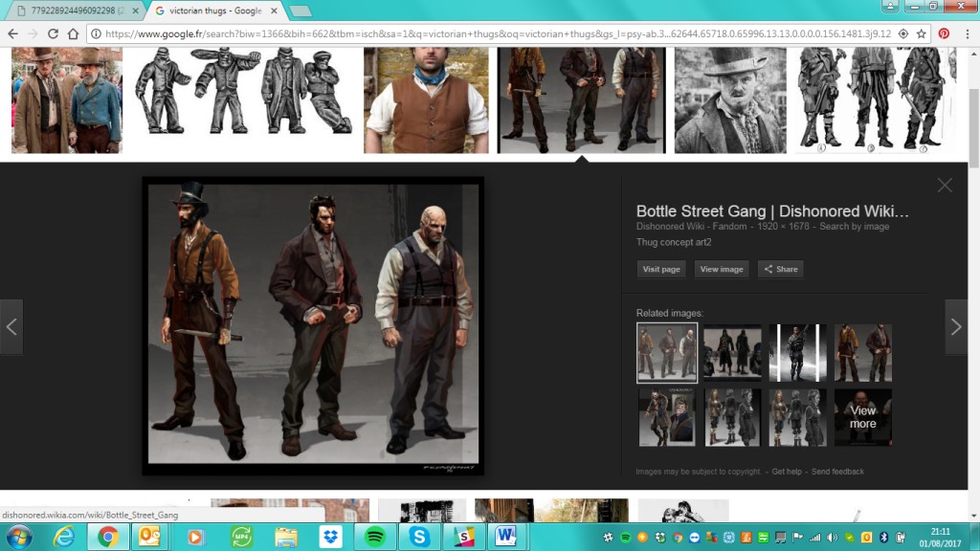Switch to Chrome in the taskbar
This screenshot has width=980, height=551.
(x=107, y=537)
